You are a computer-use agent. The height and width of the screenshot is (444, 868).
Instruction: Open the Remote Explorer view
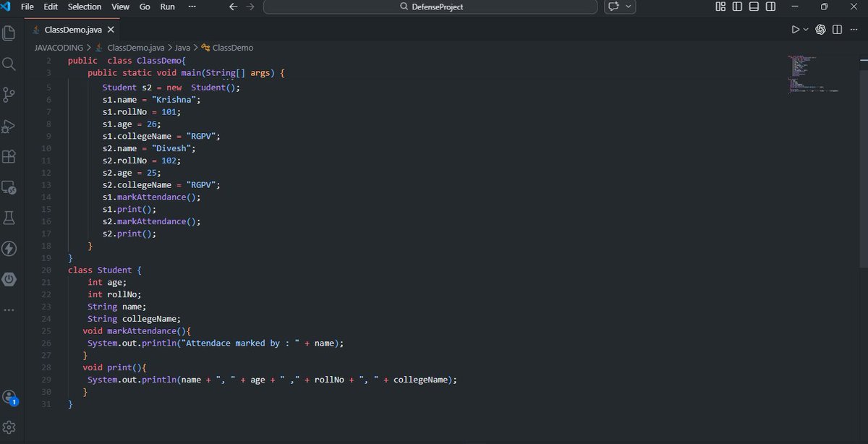[9, 187]
